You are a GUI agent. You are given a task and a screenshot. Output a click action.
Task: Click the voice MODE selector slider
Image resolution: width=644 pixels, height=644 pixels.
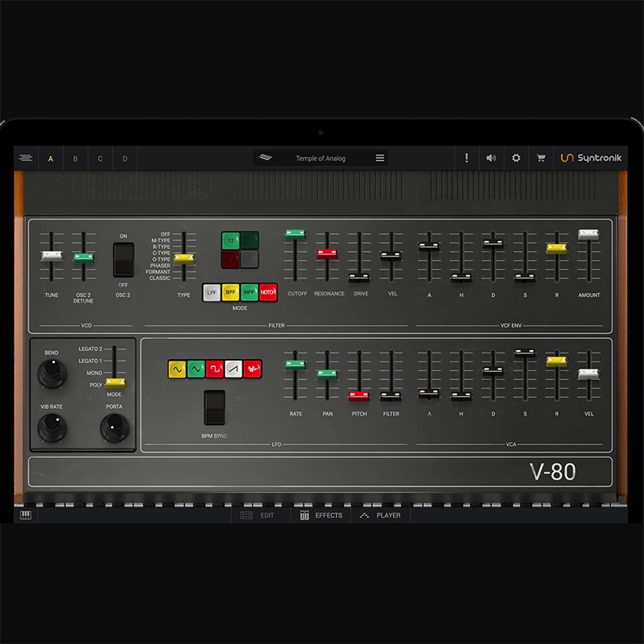pyautogui.click(x=115, y=383)
